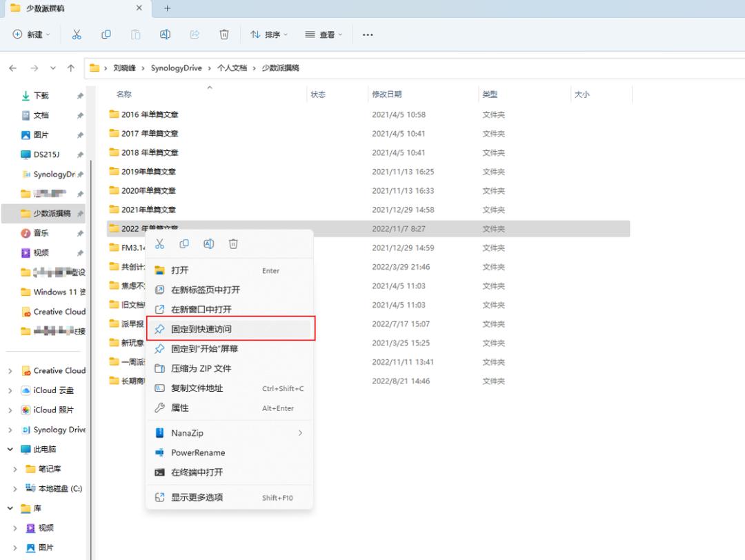Click the rename icon in the top toolbar
Image resolution: width=745 pixels, height=560 pixels.
pos(165,34)
